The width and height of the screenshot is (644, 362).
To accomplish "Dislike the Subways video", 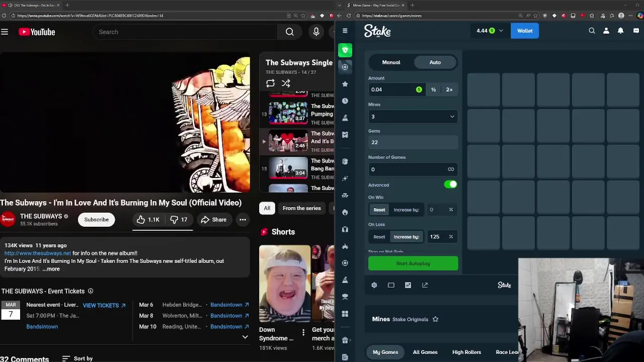I will 179,220.
